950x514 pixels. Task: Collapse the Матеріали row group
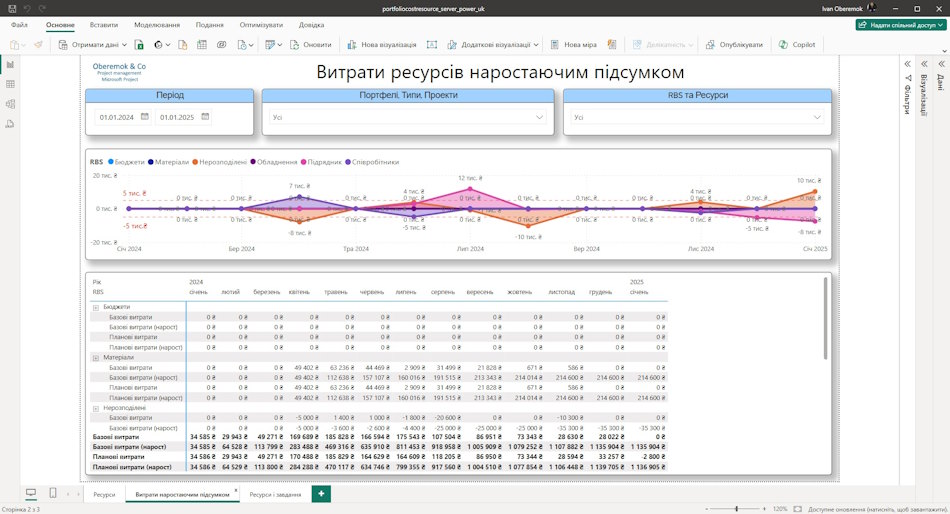coord(96,358)
